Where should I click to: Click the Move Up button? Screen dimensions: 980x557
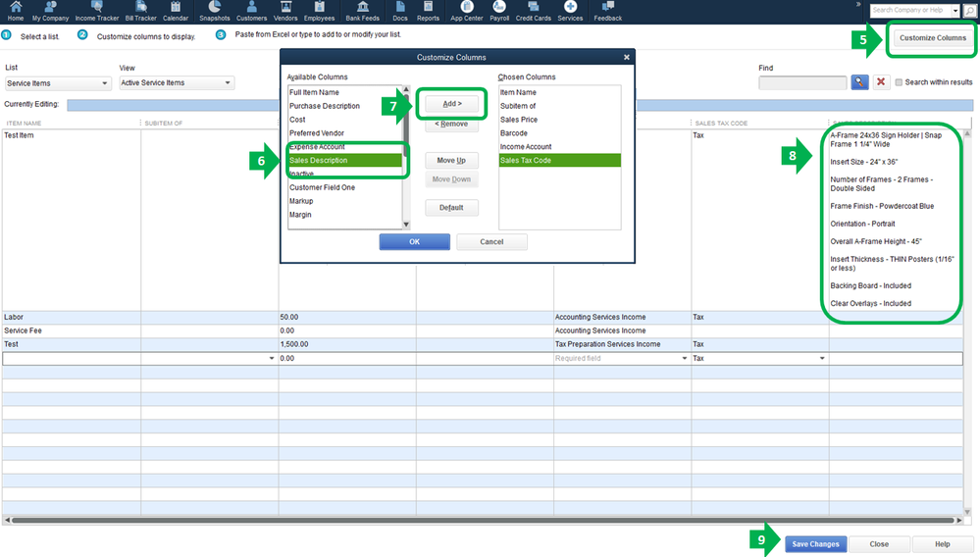click(452, 161)
